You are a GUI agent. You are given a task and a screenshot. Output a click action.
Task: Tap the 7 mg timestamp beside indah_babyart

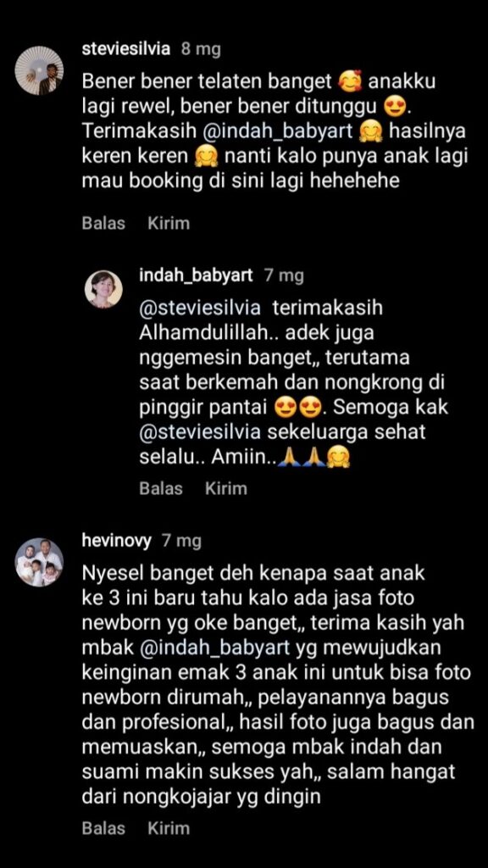point(284,275)
